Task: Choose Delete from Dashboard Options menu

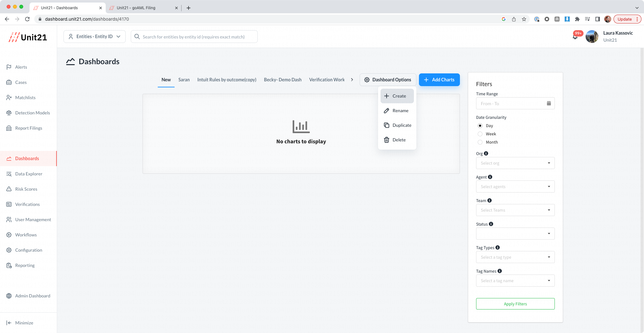Action: point(397,140)
